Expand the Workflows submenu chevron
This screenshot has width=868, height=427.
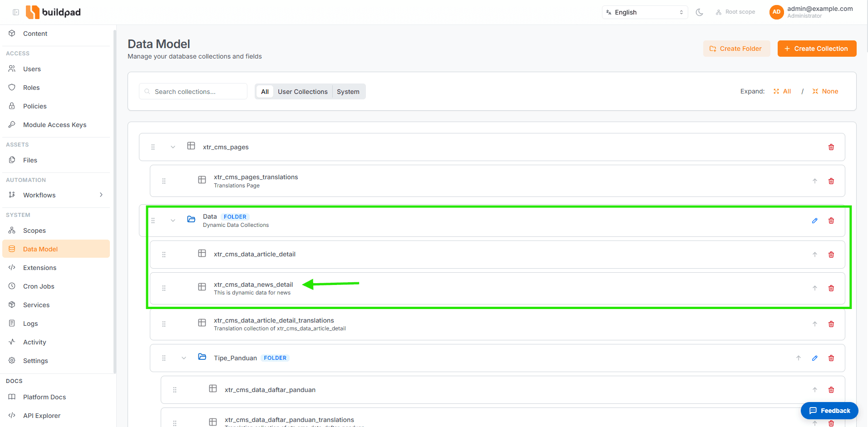[101, 195]
